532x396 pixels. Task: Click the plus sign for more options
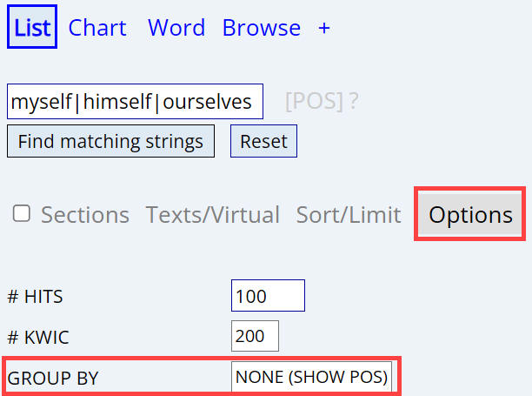tap(324, 27)
